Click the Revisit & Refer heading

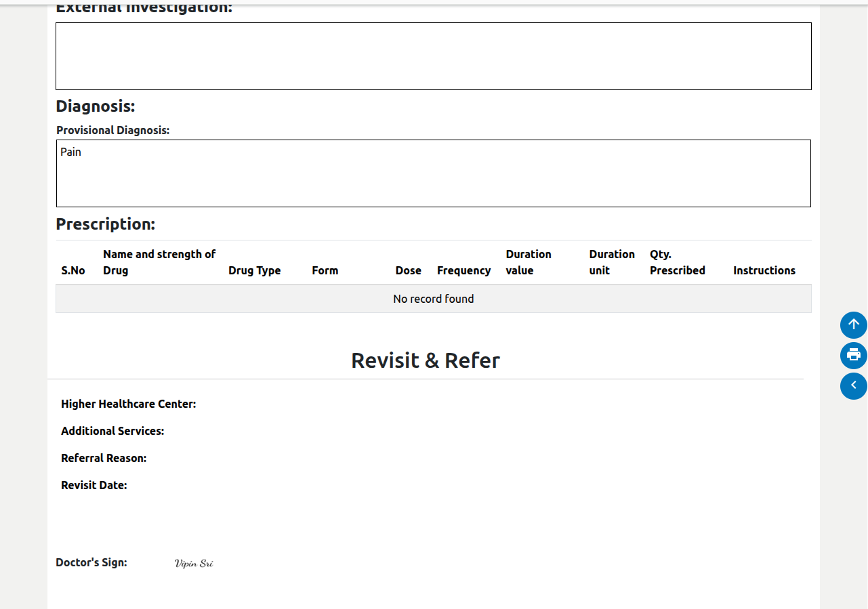[425, 360]
